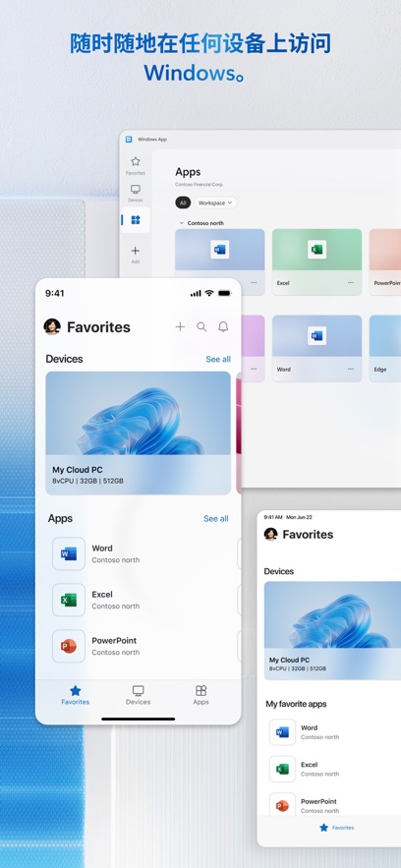Collapse the Contoso north group
The height and width of the screenshot is (868, 401).
[181, 223]
